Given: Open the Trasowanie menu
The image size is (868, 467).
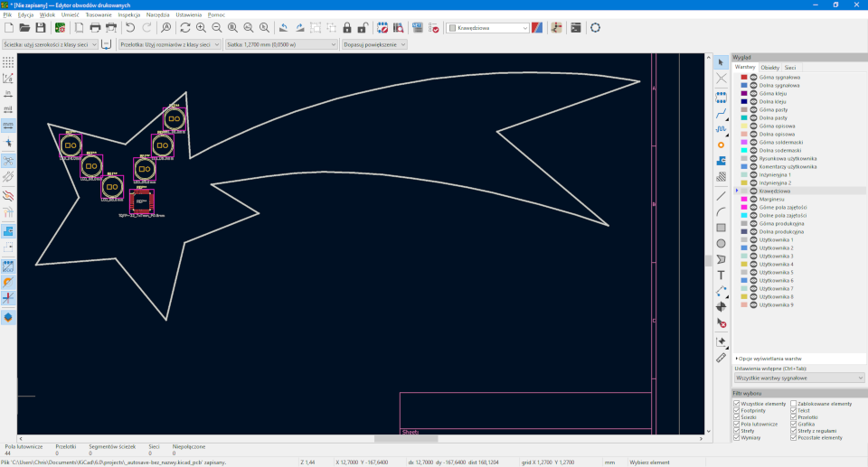Looking at the screenshot, I should (x=99, y=15).
